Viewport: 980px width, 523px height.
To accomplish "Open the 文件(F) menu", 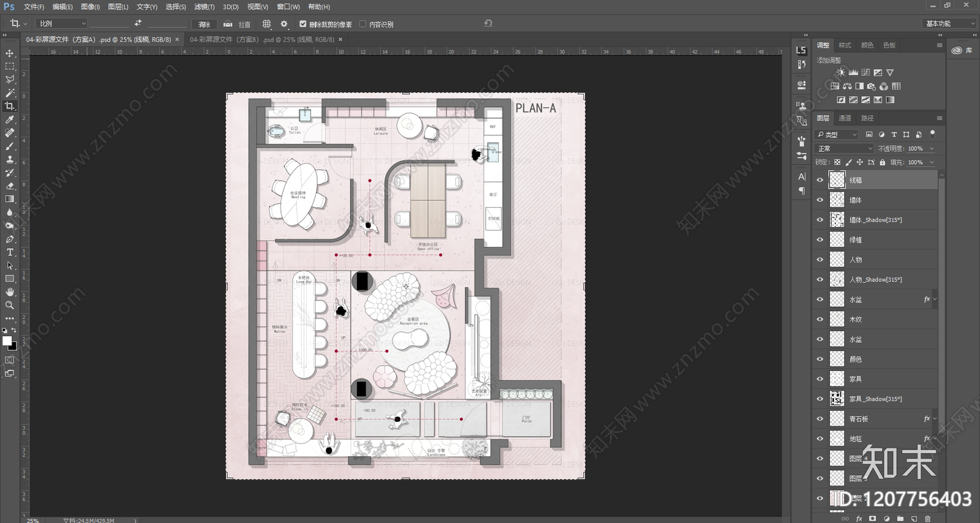I will [x=34, y=7].
